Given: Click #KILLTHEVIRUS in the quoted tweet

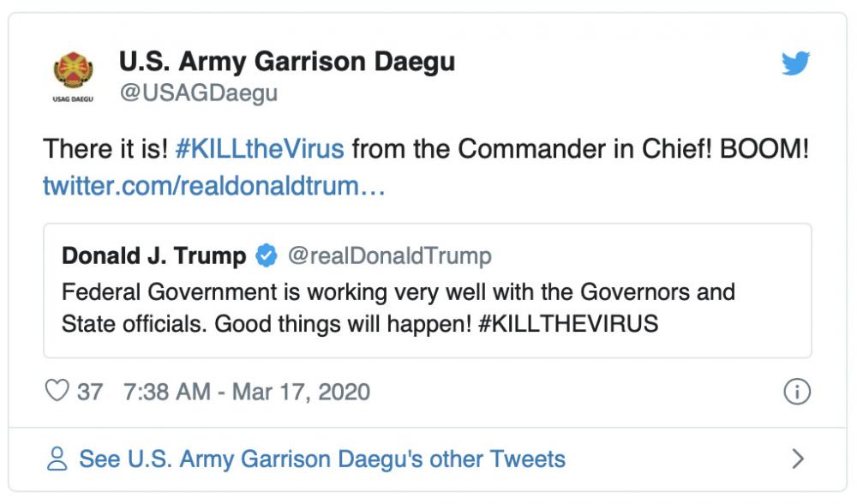Looking at the screenshot, I should coord(568,324).
